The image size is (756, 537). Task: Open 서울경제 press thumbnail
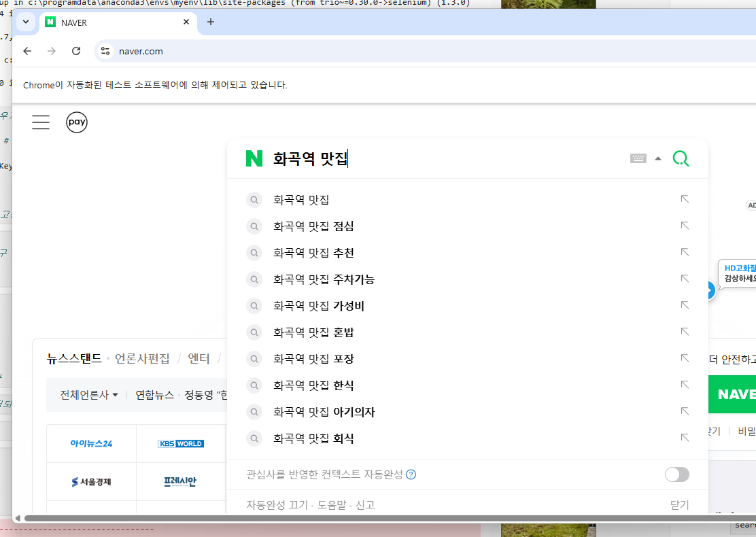pos(91,481)
